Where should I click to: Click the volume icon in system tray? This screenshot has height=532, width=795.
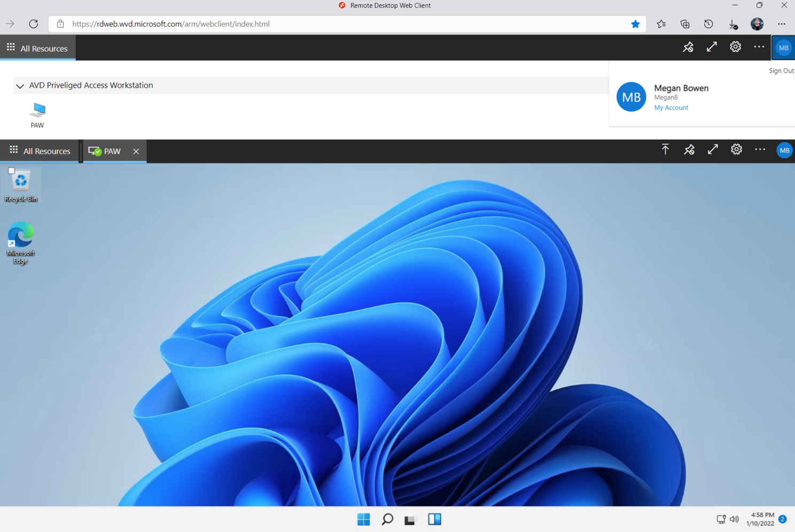[x=734, y=519]
